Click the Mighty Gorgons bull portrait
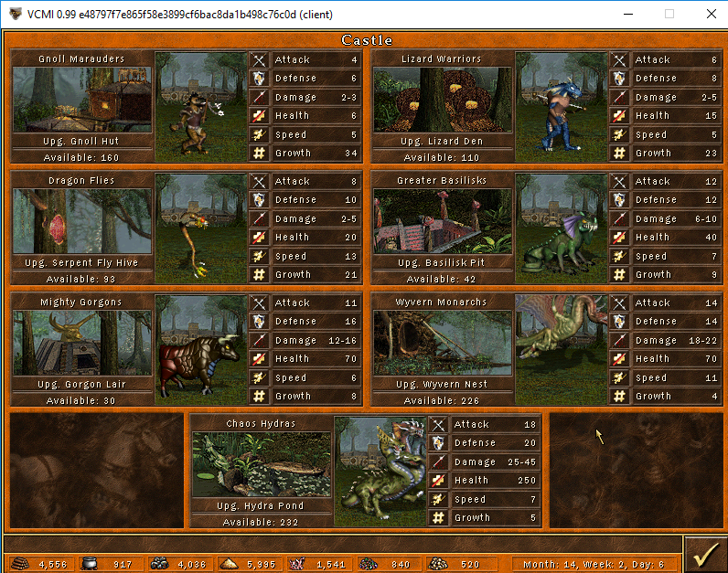 200,349
